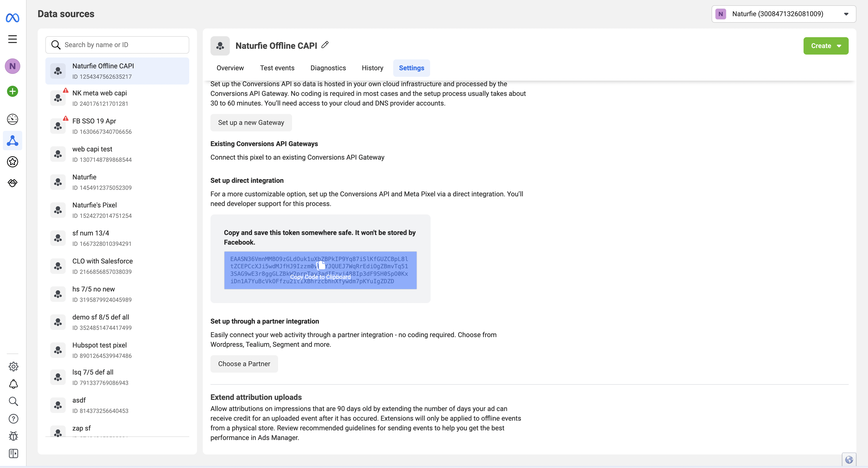Switch to the Test events tab

point(277,68)
